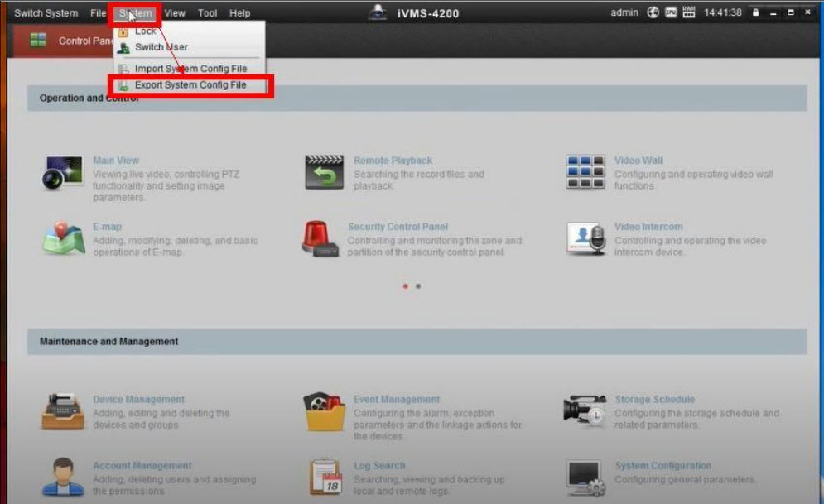Image resolution: width=824 pixels, height=504 pixels.
Task: Click the System Configuration link
Action: click(663, 466)
